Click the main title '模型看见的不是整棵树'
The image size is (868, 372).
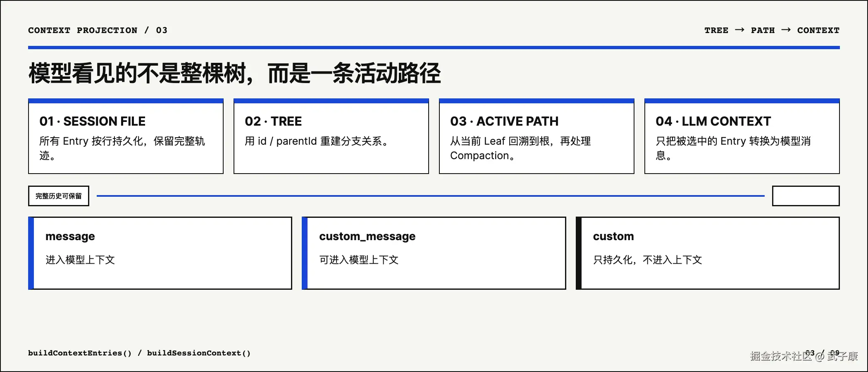tap(138, 73)
